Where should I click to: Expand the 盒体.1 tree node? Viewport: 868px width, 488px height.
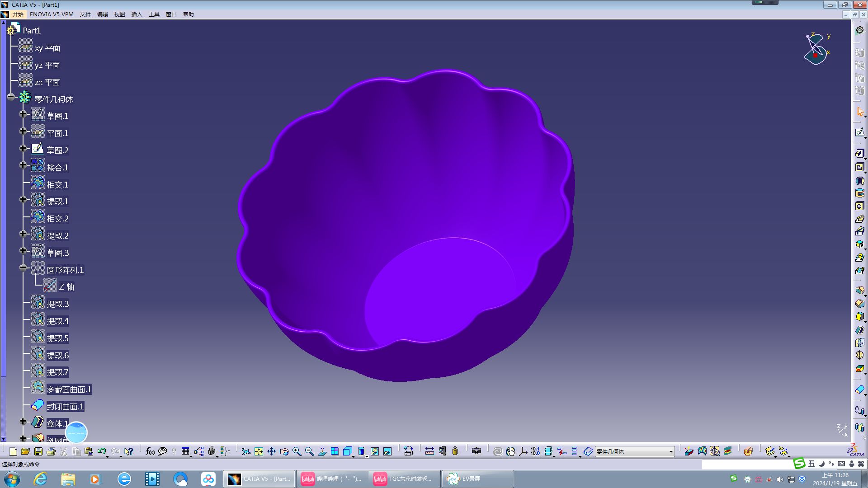(23, 422)
